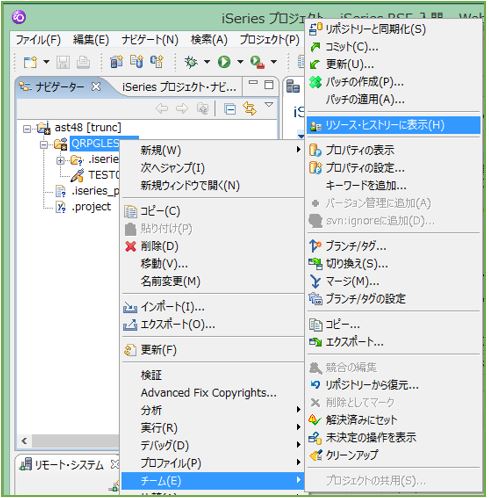Click the Print toolbar icon

point(83,62)
